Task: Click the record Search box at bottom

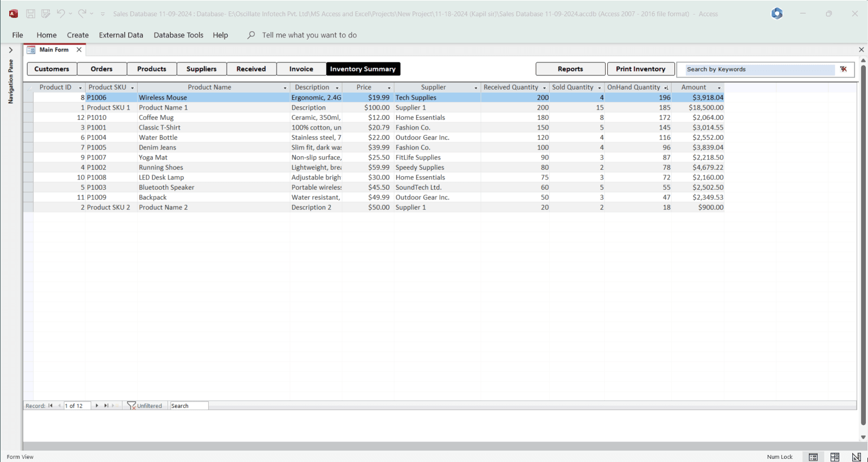Action: click(x=189, y=406)
